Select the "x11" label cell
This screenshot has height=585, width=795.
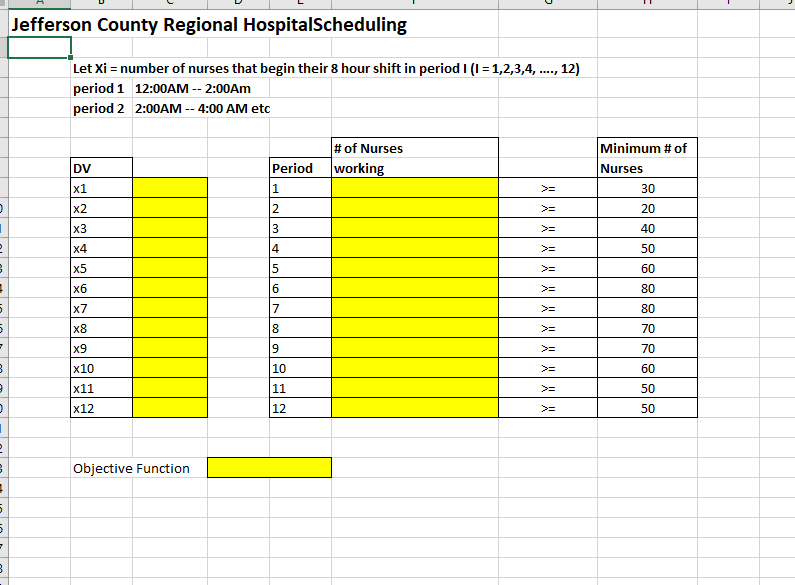coord(101,388)
